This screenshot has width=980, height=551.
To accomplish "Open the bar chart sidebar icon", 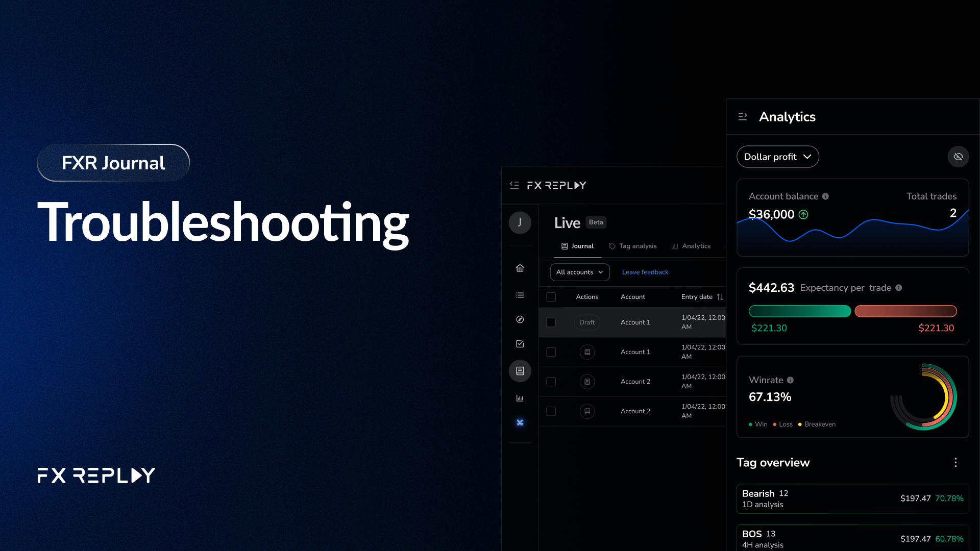I will [x=520, y=398].
